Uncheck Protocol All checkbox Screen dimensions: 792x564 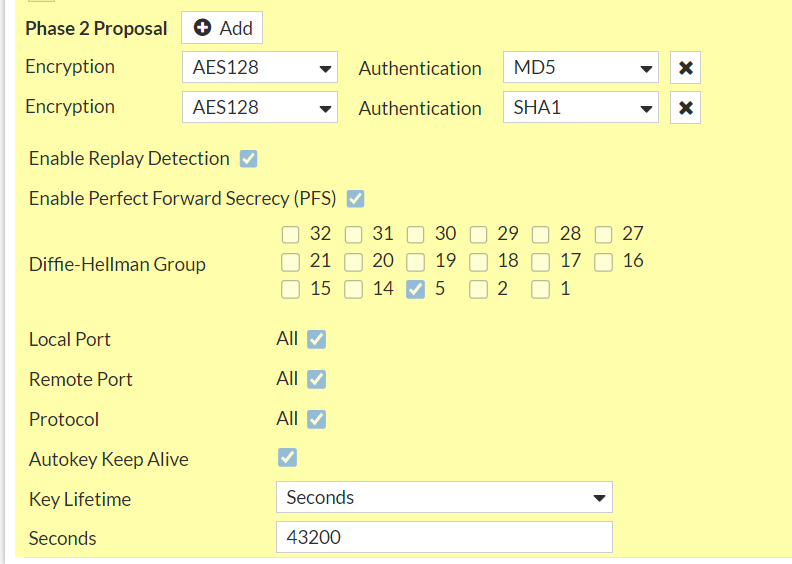coord(316,419)
